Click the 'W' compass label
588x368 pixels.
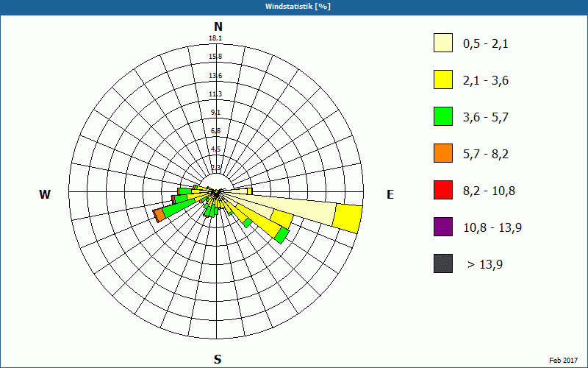click(45, 194)
